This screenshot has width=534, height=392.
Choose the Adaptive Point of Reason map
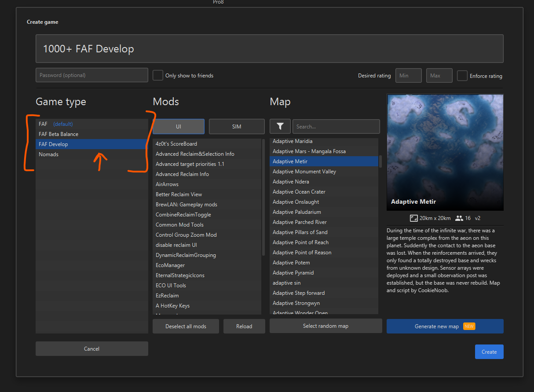(x=324, y=253)
